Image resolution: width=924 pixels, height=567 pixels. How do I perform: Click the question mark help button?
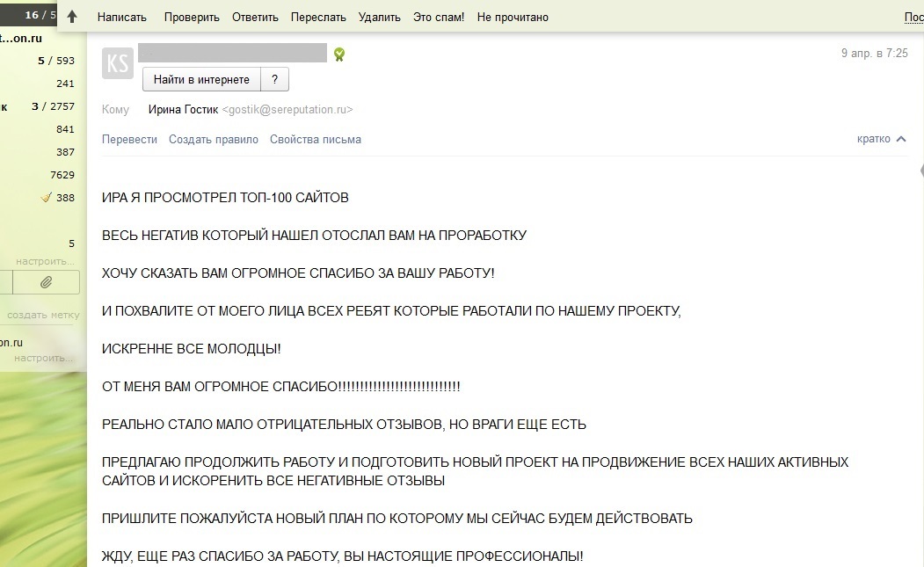coord(274,80)
